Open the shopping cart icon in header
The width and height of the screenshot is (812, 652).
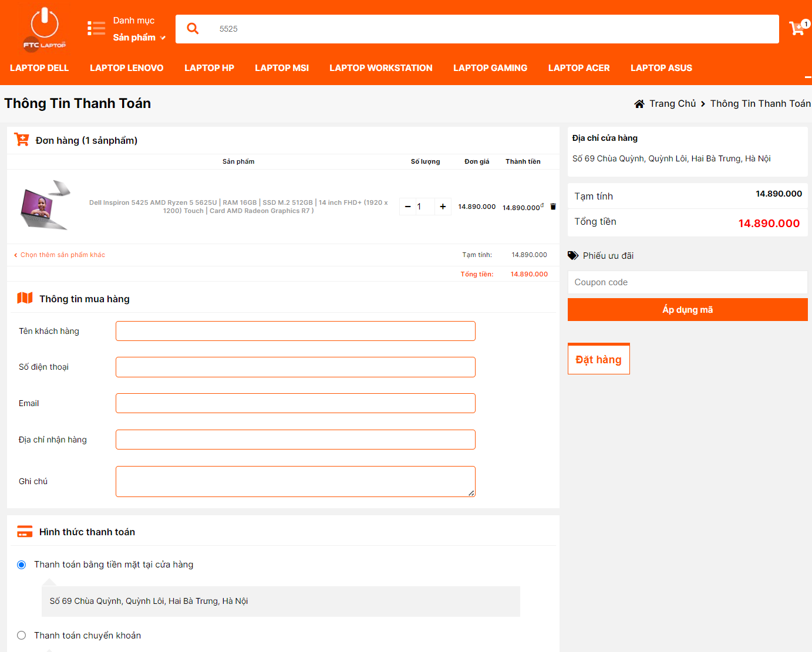coord(798,28)
